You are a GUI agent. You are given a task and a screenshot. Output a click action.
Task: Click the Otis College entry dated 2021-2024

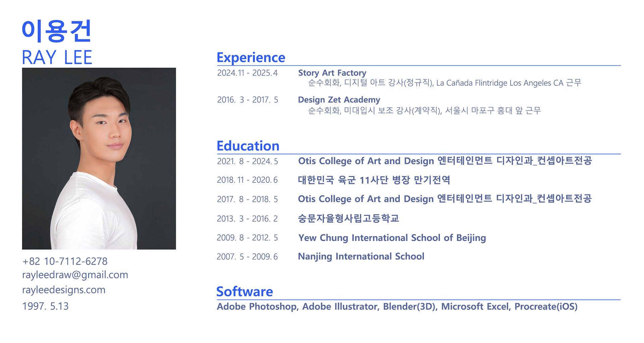[x=445, y=161]
